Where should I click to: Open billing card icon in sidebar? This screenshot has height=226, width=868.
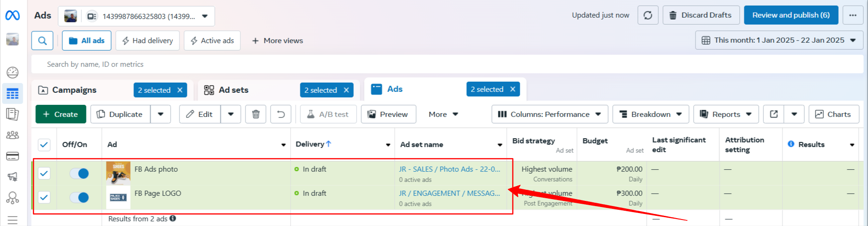pos(13,156)
